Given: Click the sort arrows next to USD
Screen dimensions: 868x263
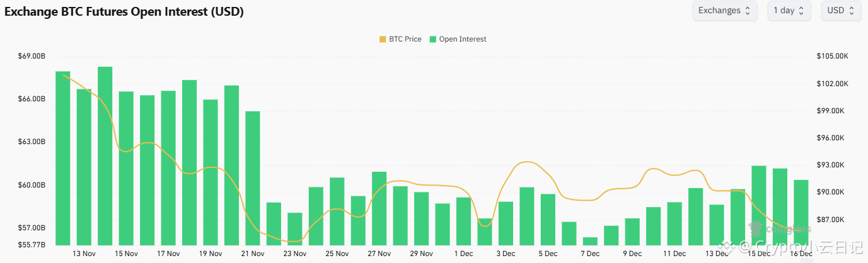Looking at the screenshot, I should [852, 11].
